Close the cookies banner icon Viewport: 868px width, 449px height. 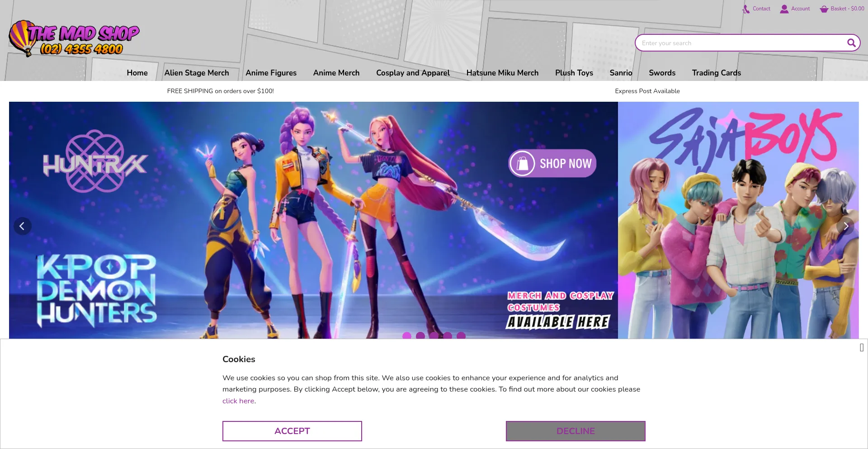tap(862, 347)
